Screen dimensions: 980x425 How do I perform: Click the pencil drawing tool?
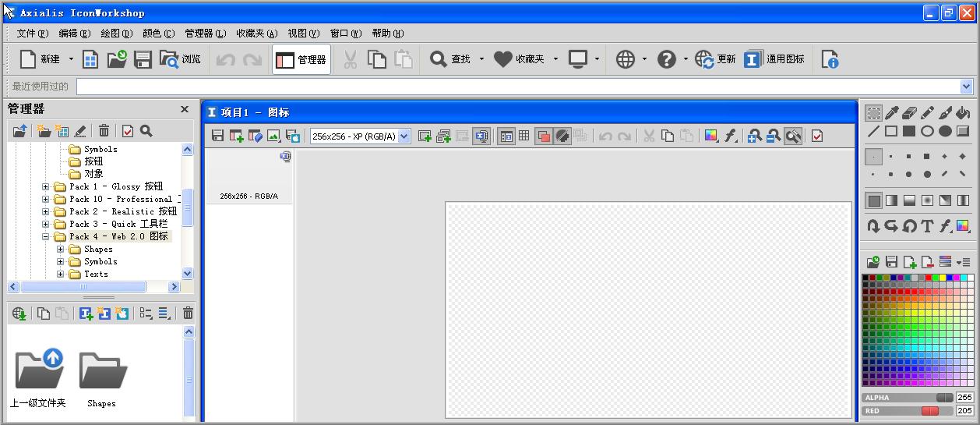pyautogui.click(x=928, y=113)
